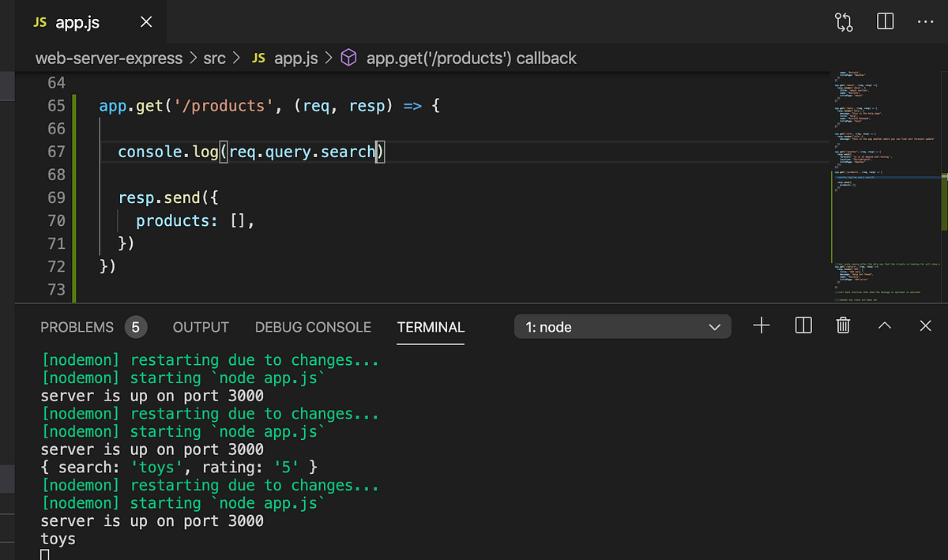This screenshot has width=948, height=560.
Task: Click line number 72 in gutter
Action: coord(56,266)
